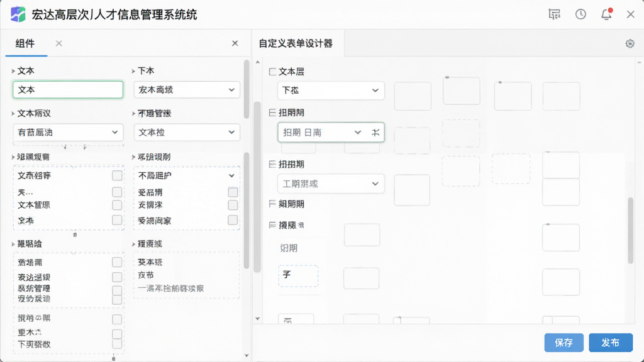Open the 文本检 dropdown

click(187, 133)
